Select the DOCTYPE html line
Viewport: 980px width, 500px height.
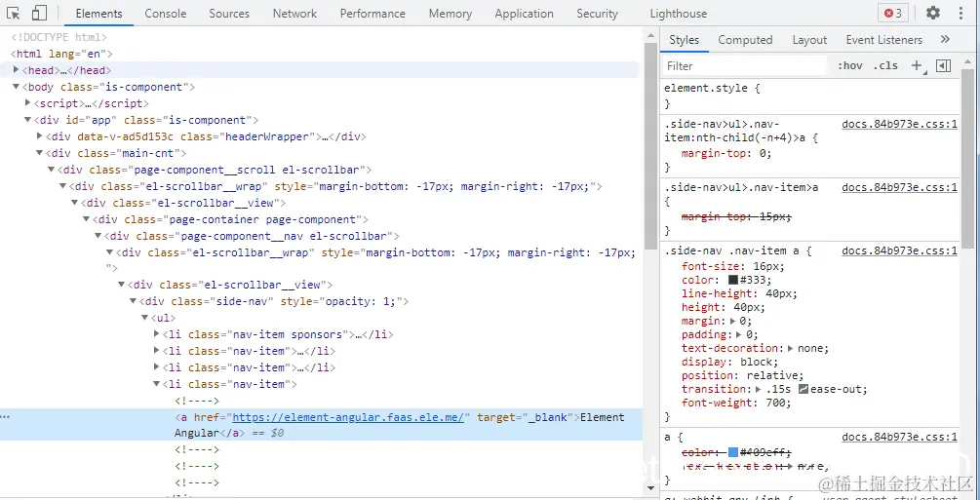coord(59,37)
